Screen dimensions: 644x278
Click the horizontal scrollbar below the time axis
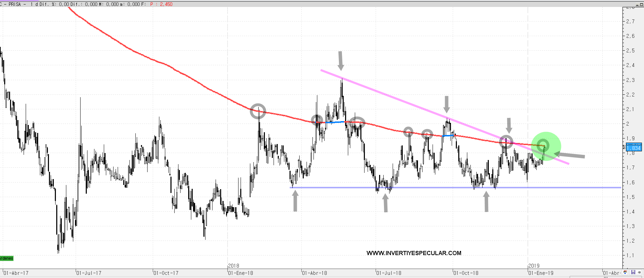click(x=312, y=277)
